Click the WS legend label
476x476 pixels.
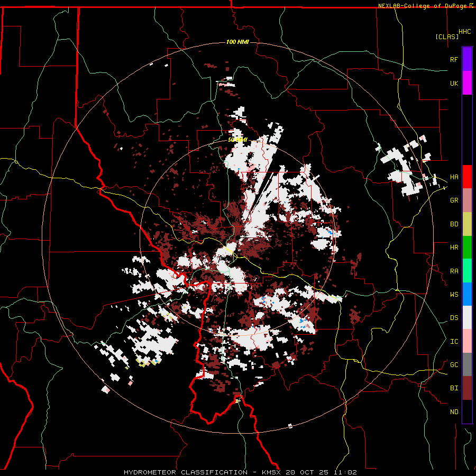tap(454, 295)
